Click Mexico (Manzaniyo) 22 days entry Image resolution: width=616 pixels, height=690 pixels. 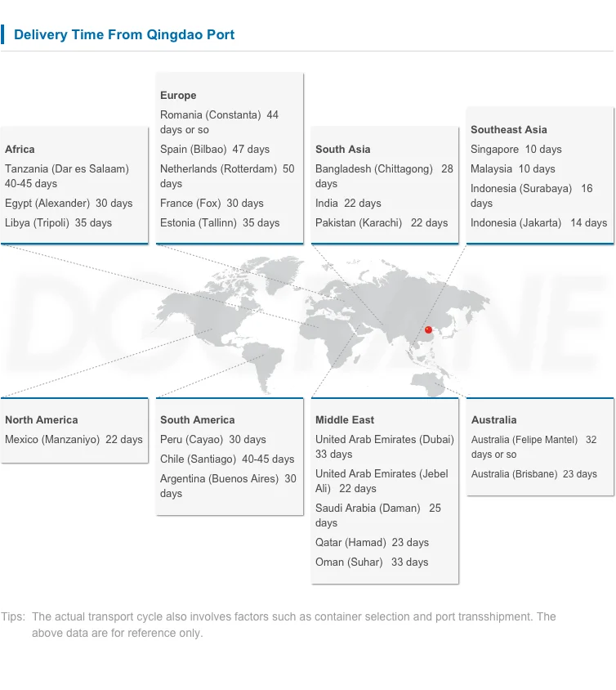point(74,440)
